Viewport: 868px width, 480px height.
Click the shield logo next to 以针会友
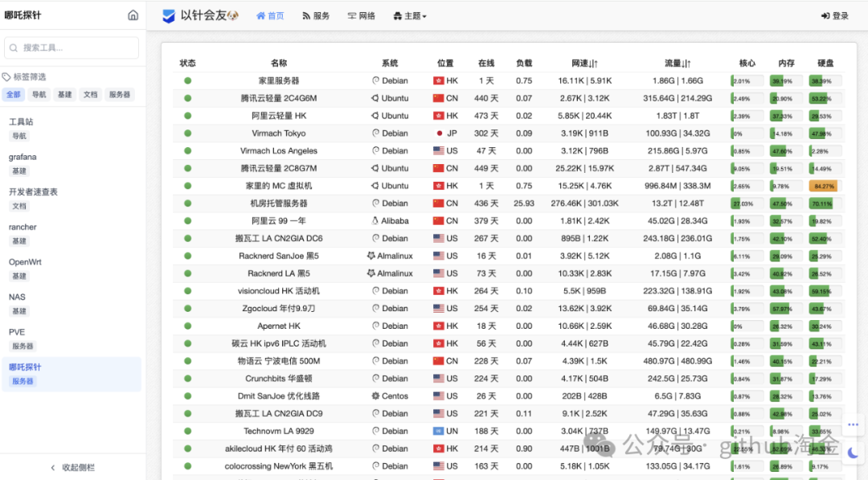[169, 16]
